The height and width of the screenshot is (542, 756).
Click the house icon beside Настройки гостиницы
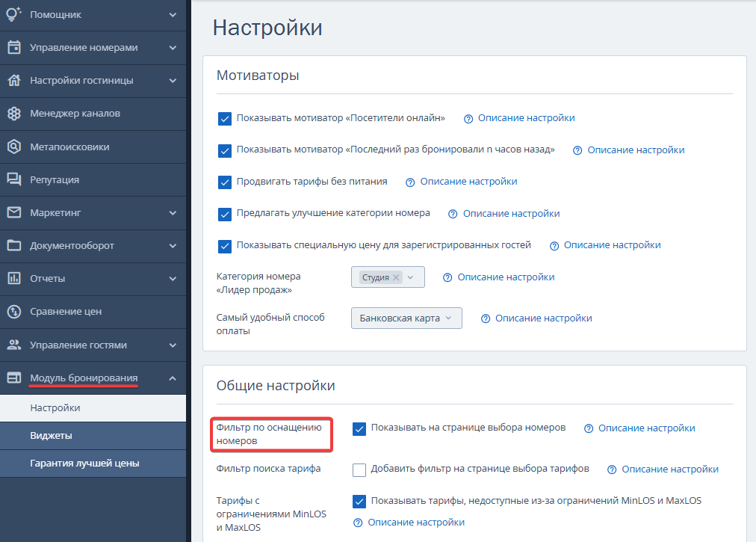[14, 80]
